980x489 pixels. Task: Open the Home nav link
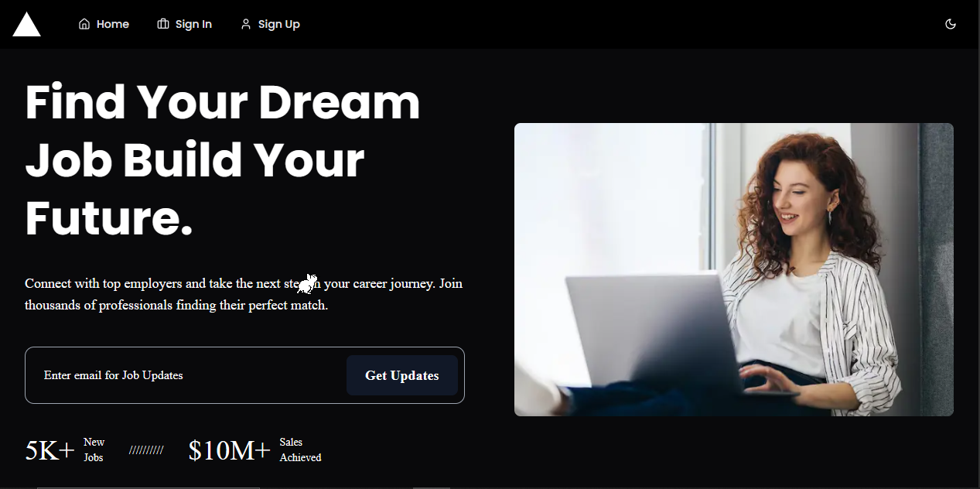[x=104, y=24]
